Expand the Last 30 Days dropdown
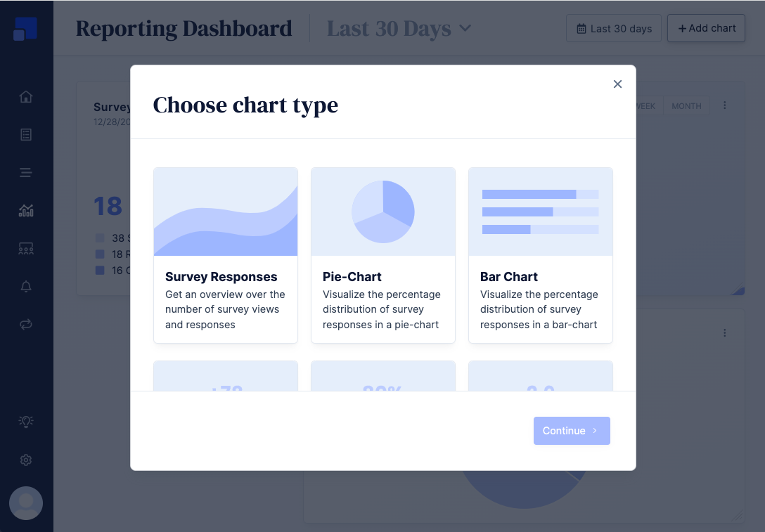This screenshot has height=532, width=765. click(x=399, y=28)
